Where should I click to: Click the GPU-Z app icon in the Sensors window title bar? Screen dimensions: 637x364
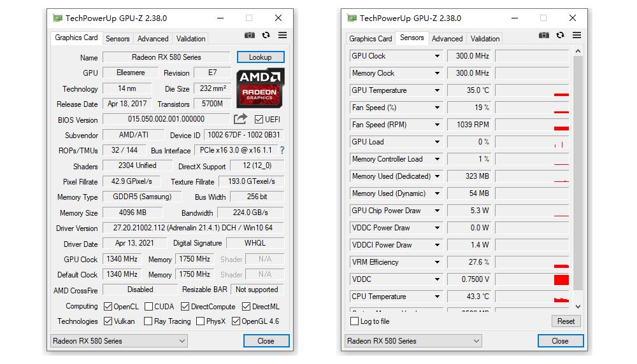click(352, 18)
